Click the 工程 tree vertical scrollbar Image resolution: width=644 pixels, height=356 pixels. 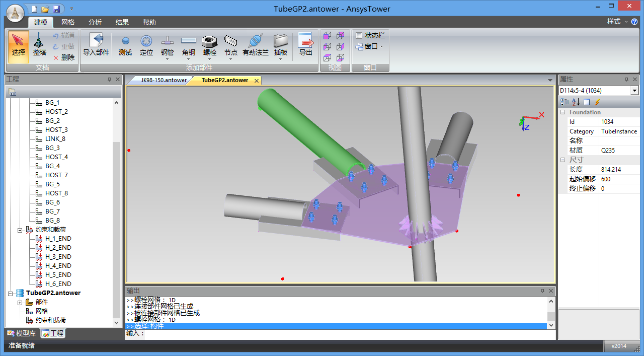[x=117, y=211]
